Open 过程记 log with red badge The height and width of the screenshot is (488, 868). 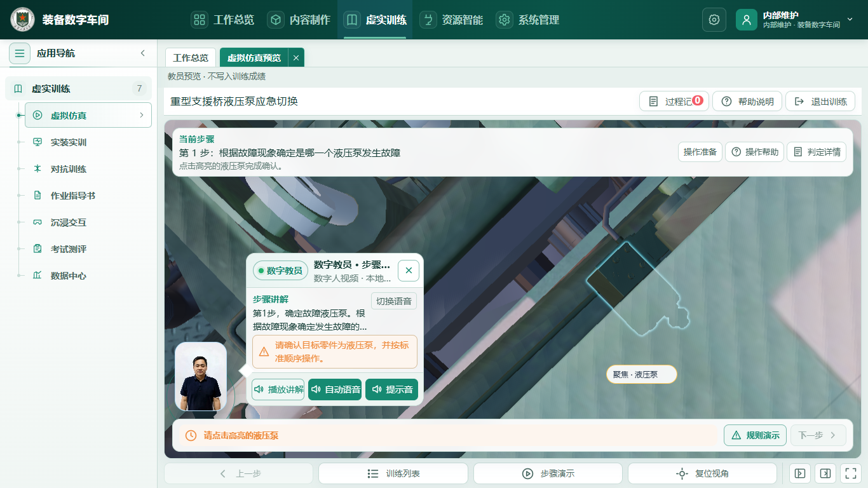click(674, 102)
